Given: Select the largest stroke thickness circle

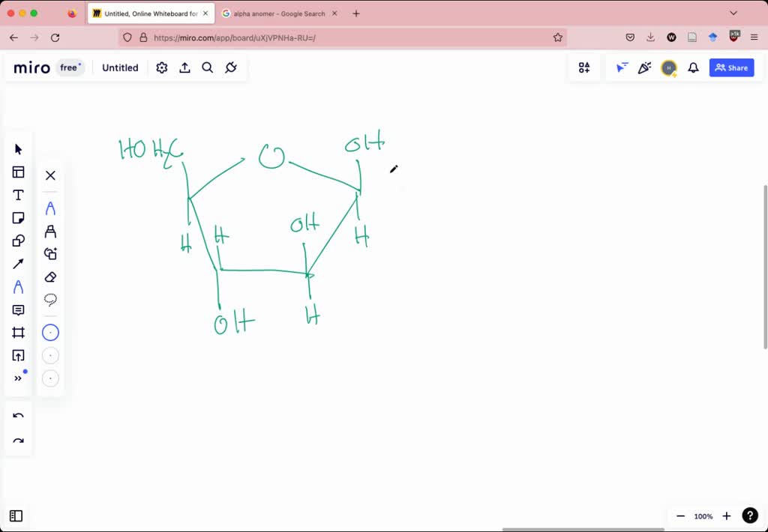Looking at the screenshot, I should 50,332.
